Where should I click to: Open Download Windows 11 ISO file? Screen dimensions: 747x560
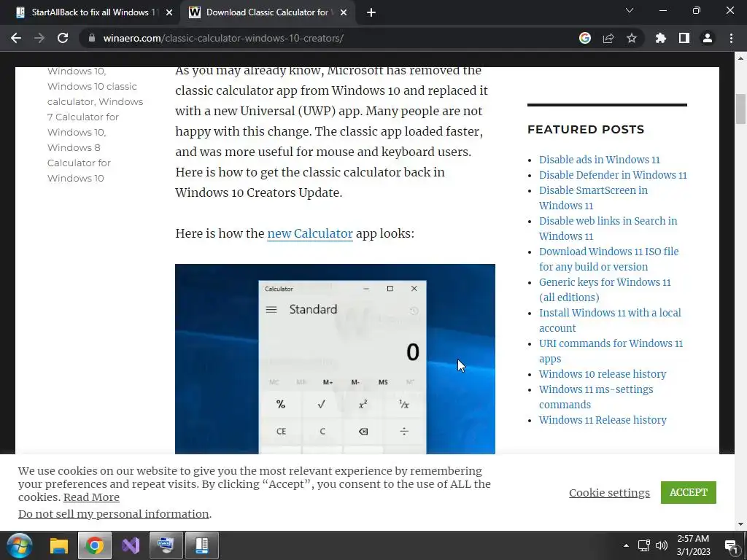click(608, 259)
